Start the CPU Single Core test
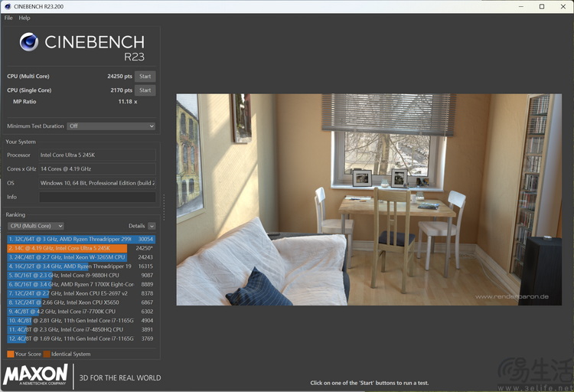574x392 pixels. (145, 90)
